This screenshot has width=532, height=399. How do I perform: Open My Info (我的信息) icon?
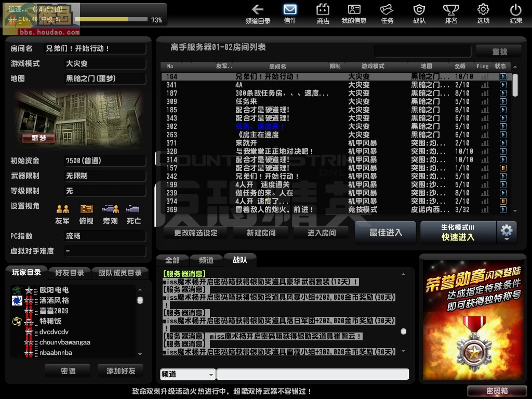click(354, 14)
